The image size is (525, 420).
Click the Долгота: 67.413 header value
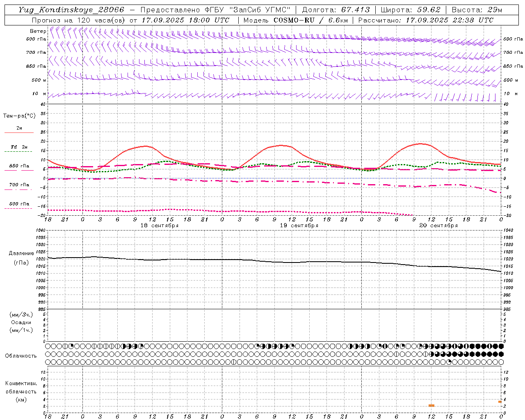coord(336,10)
